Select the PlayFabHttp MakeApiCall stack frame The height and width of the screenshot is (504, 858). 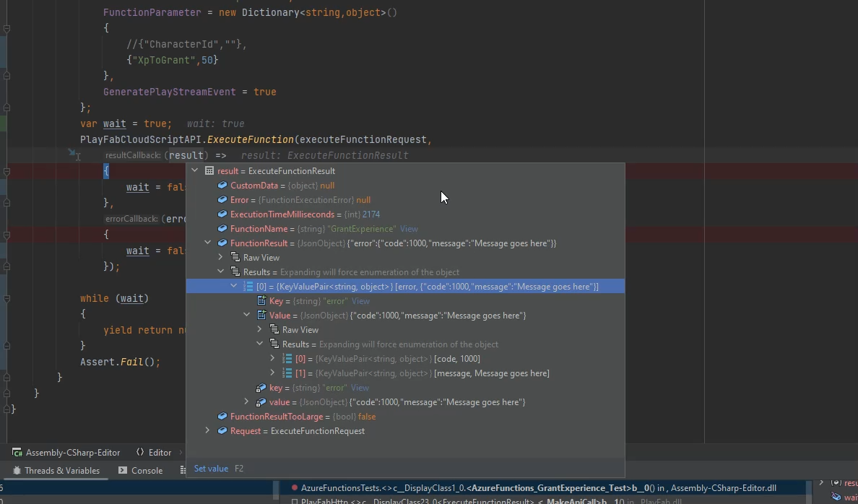pos(486,500)
